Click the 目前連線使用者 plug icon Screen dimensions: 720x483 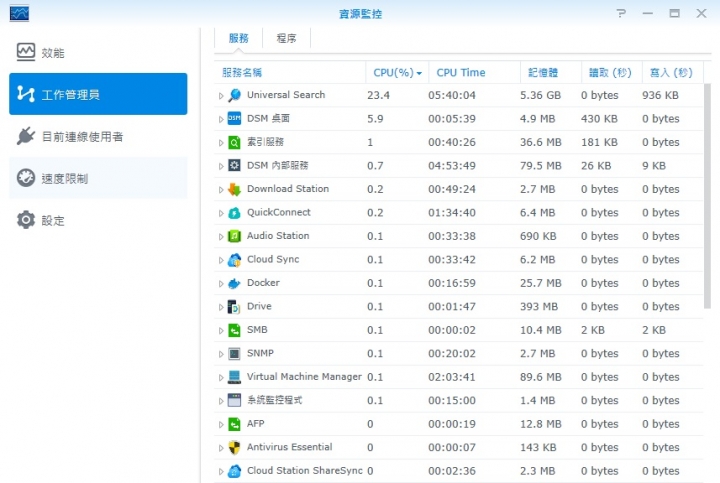pyautogui.click(x=26, y=136)
